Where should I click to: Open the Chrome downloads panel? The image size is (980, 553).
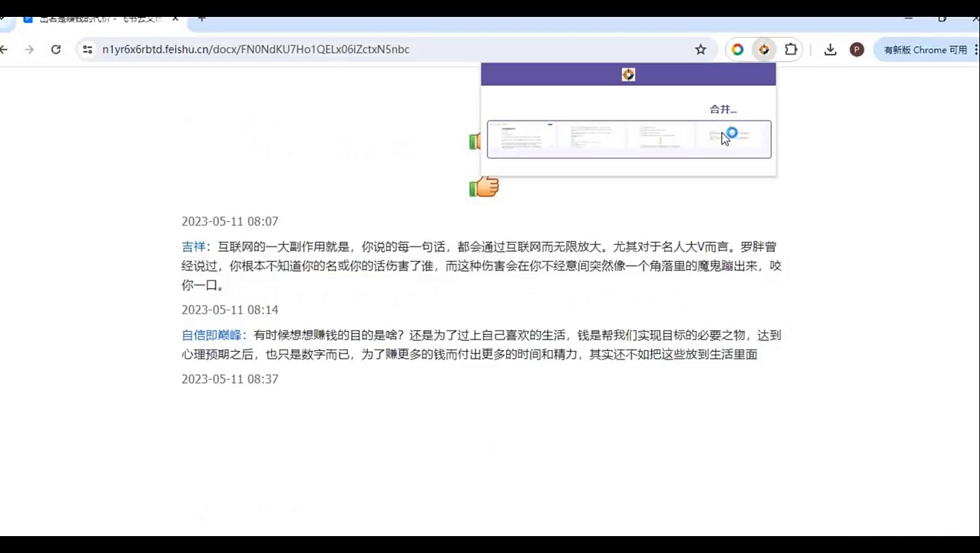point(830,49)
